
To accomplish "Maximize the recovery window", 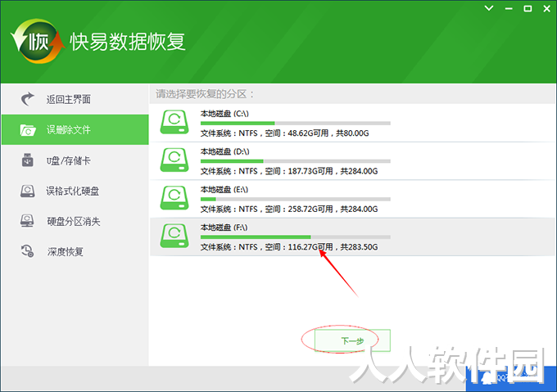I will click(528, 8).
